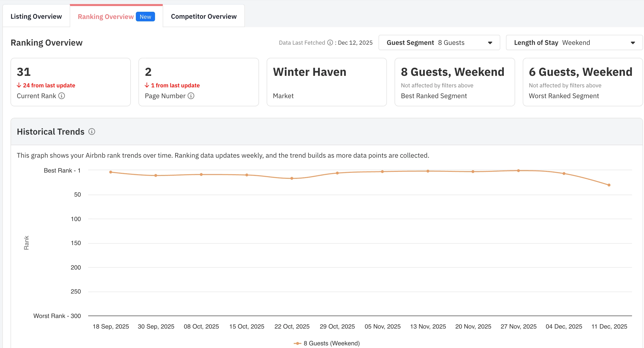Image resolution: width=644 pixels, height=348 pixels.
Task: Open the Guest Segment dropdown
Action: click(439, 42)
